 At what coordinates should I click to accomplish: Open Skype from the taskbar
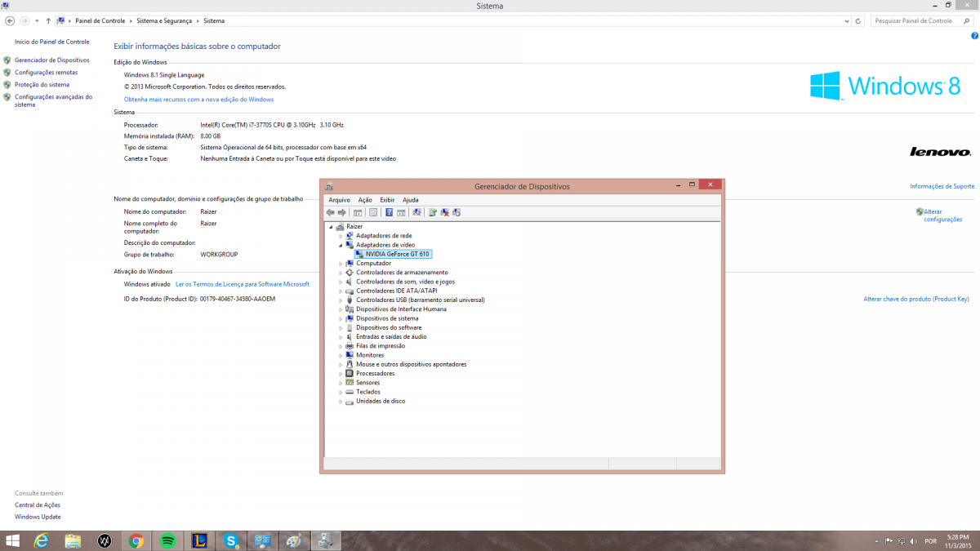click(x=232, y=540)
